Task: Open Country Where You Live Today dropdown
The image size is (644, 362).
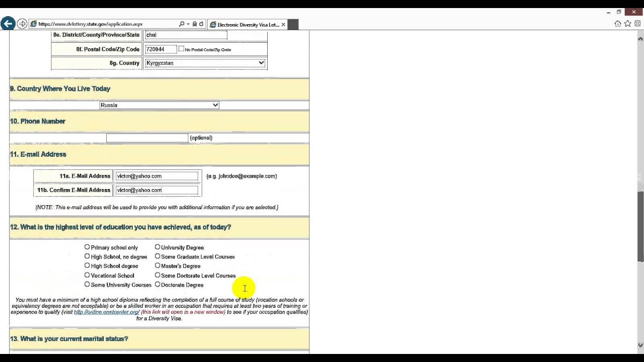Action: coord(159,105)
